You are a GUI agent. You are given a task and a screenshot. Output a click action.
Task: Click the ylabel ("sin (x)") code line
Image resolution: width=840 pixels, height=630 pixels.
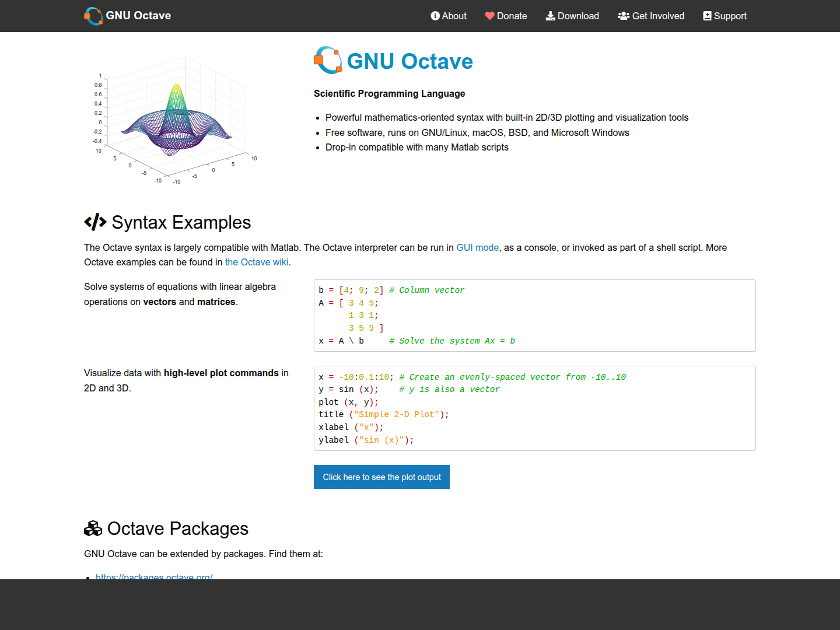click(366, 440)
